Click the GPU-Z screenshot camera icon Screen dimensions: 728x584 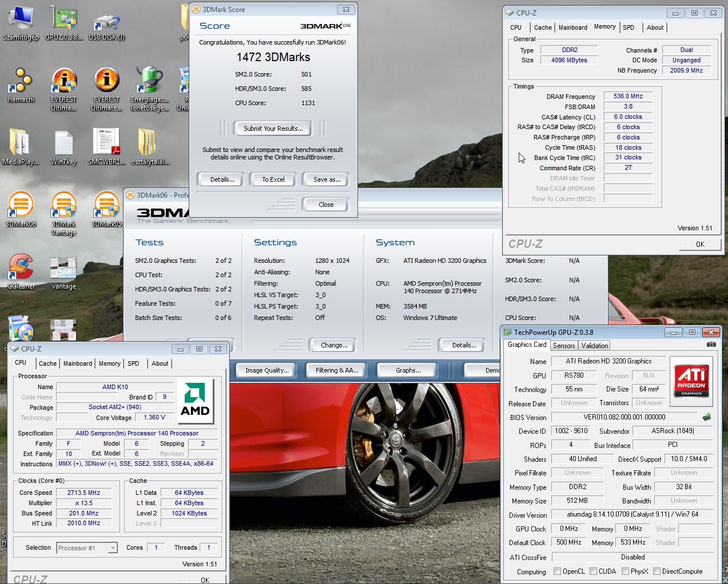711,345
